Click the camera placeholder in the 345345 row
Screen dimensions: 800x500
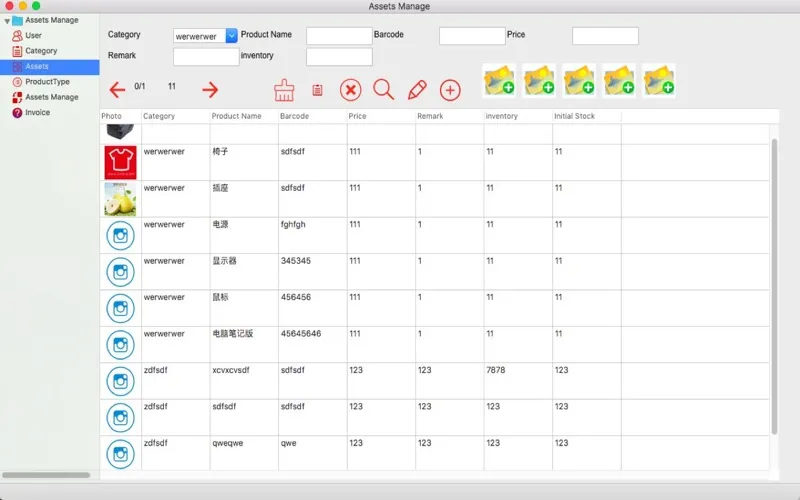click(x=120, y=272)
